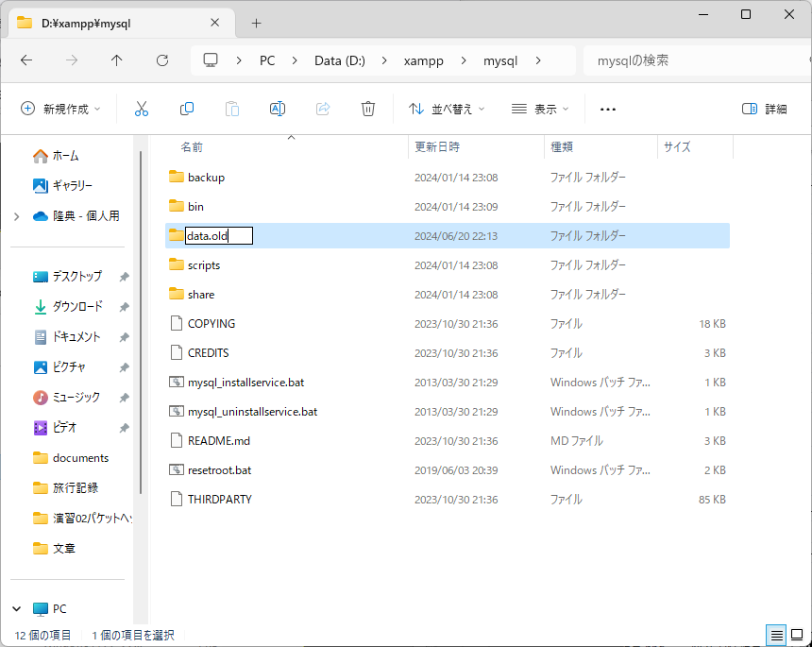Click the Copy icon in toolbar
Screen dimensions: 812x647
click(187, 109)
